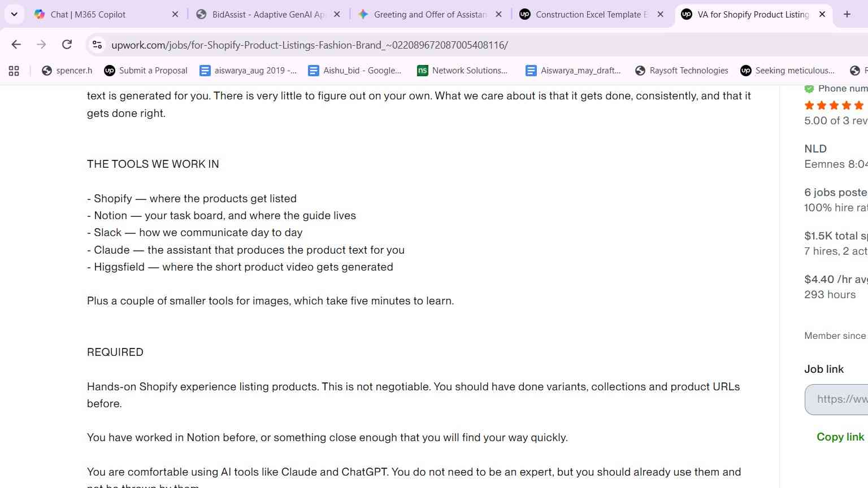868x488 pixels.
Task: Click the address bar URL
Action: 310,45
